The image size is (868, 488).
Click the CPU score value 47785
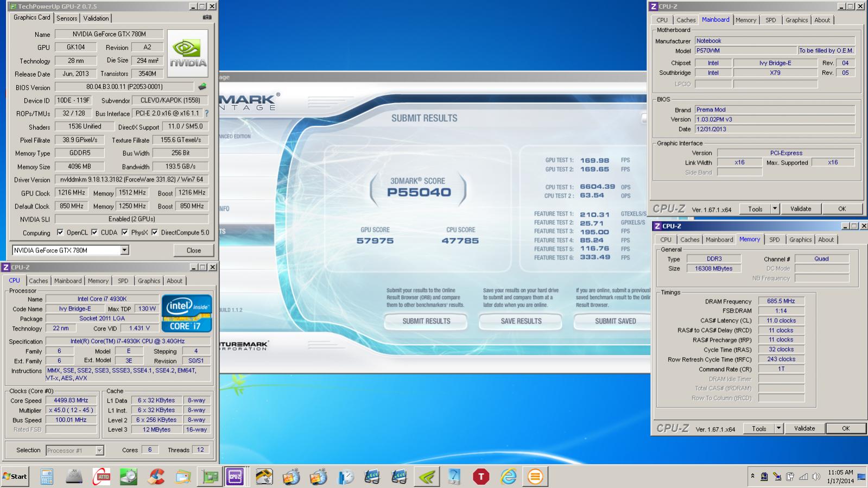[x=460, y=240]
